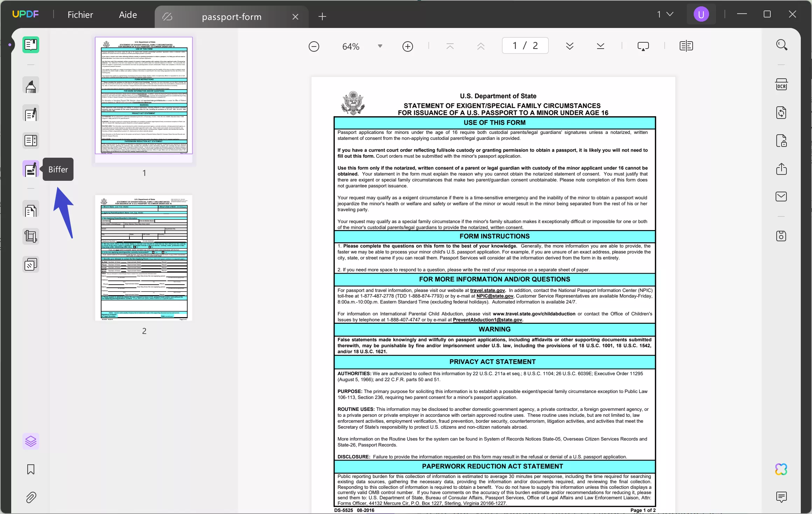Open the share/export panel
Image resolution: width=812 pixels, height=514 pixels.
tap(782, 169)
